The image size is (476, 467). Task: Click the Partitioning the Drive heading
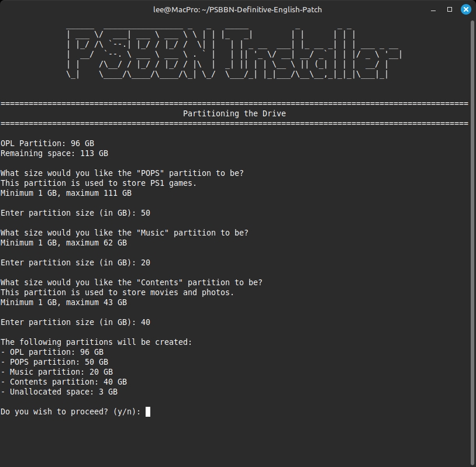coord(234,113)
